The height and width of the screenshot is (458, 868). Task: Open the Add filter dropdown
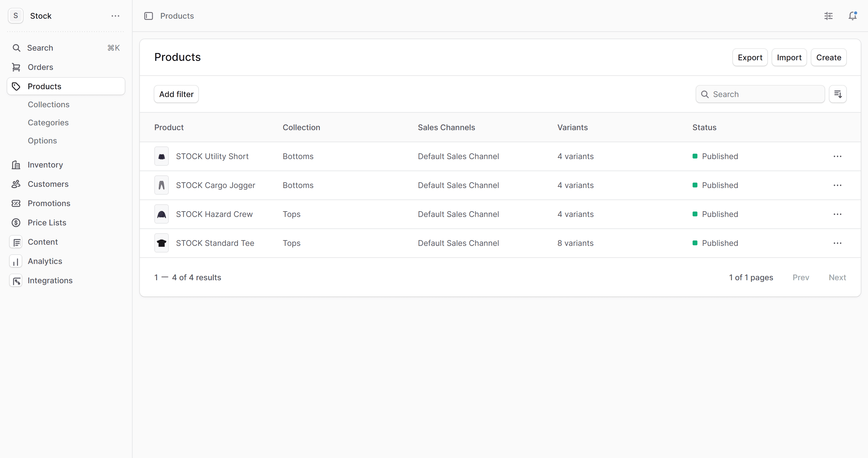click(176, 94)
